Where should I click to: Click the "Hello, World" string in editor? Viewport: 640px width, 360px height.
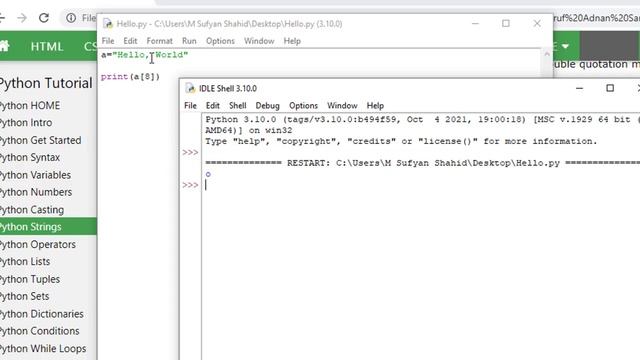coord(150,55)
